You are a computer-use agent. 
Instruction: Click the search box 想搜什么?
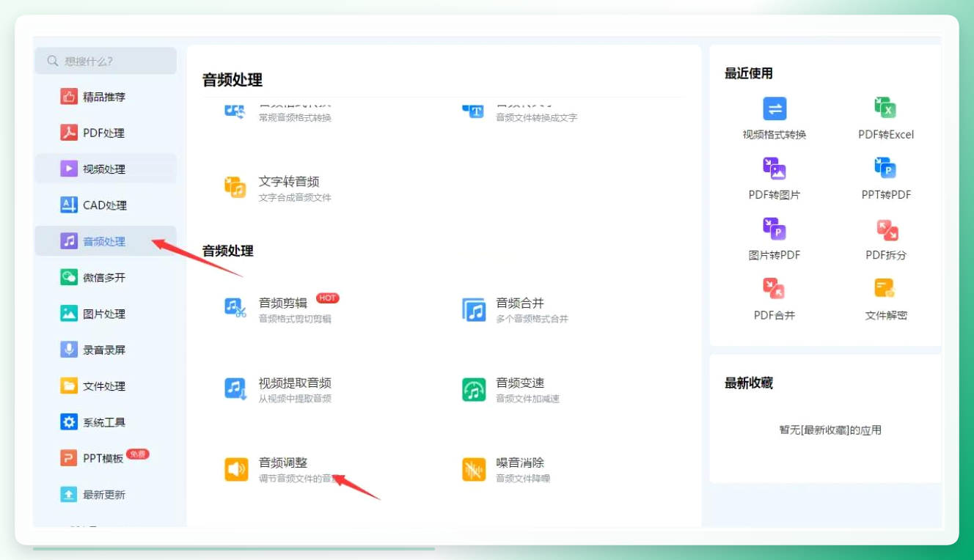(x=106, y=61)
